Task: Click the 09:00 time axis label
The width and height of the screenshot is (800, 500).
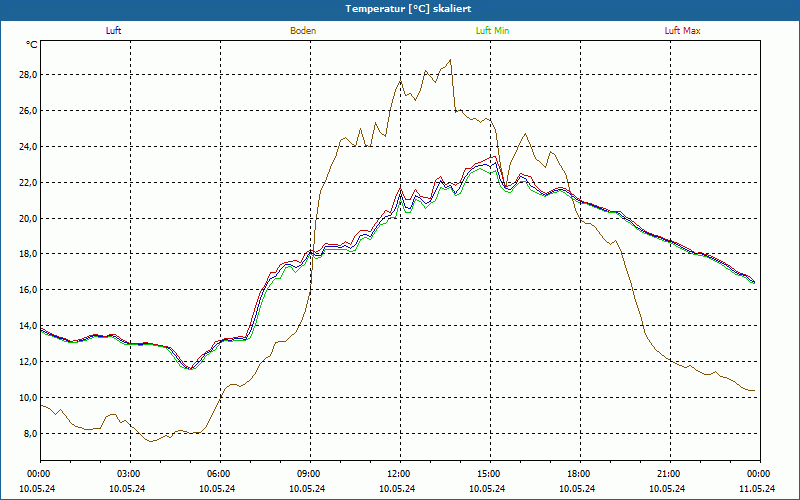Action: coord(310,474)
